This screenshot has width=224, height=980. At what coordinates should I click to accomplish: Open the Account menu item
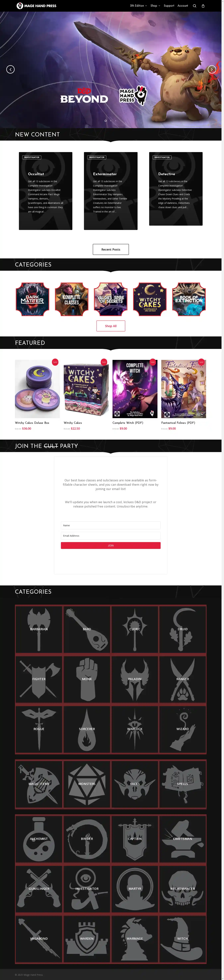183,6
